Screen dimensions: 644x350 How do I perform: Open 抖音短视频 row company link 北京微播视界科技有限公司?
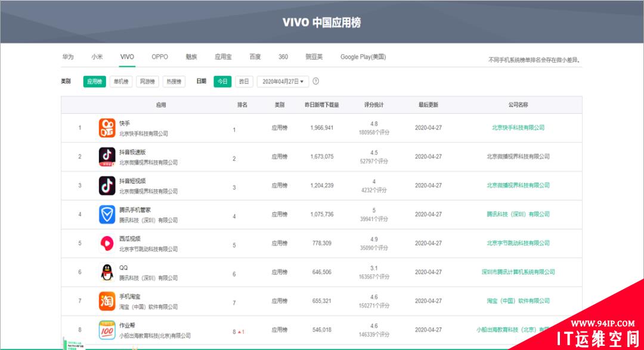(x=518, y=185)
